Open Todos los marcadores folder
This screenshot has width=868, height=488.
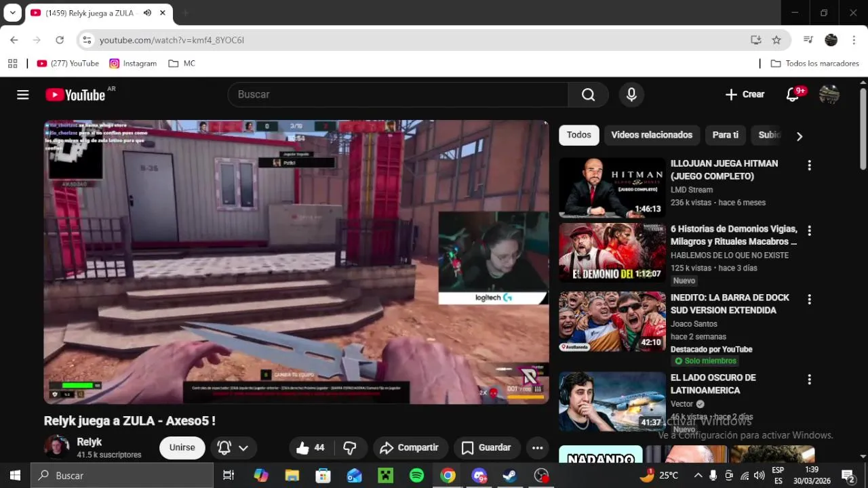click(815, 63)
